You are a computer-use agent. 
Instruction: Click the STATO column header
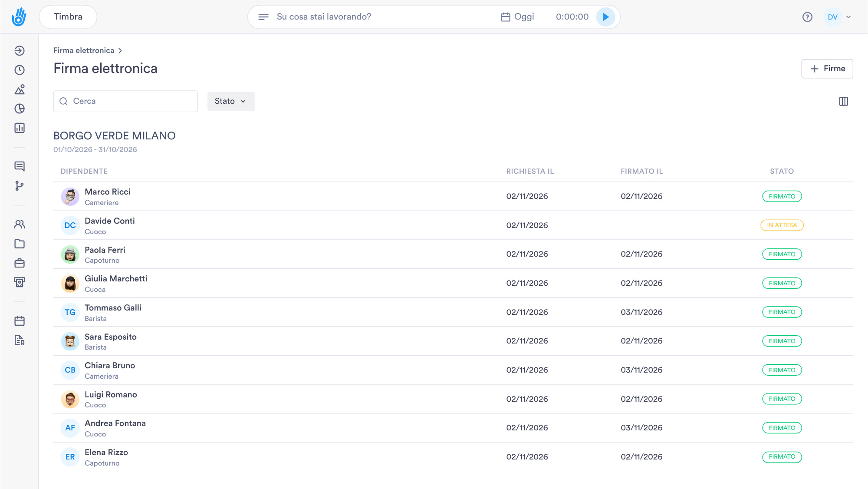pos(782,171)
